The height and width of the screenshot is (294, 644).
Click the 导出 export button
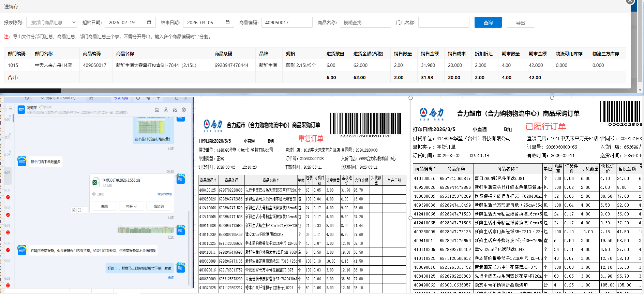click(x=520, y=23)
